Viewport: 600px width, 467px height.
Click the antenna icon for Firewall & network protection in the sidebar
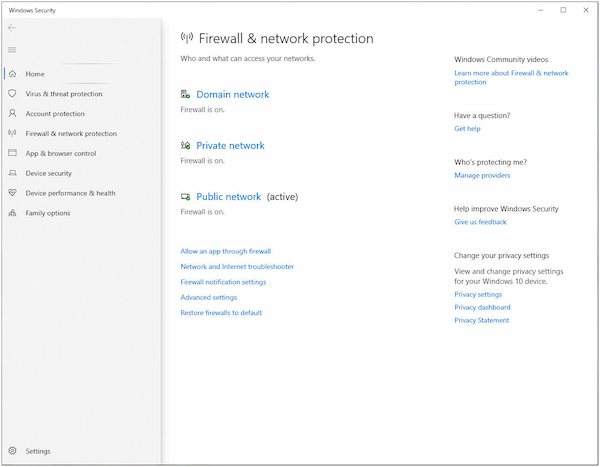click(12, 133)
